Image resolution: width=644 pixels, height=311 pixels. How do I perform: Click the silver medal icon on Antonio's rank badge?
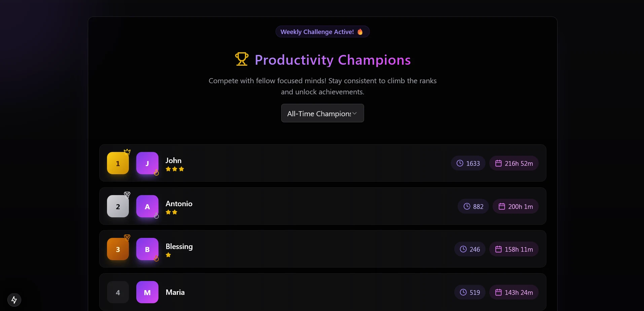pyautogui.click(x=128, y=194)
